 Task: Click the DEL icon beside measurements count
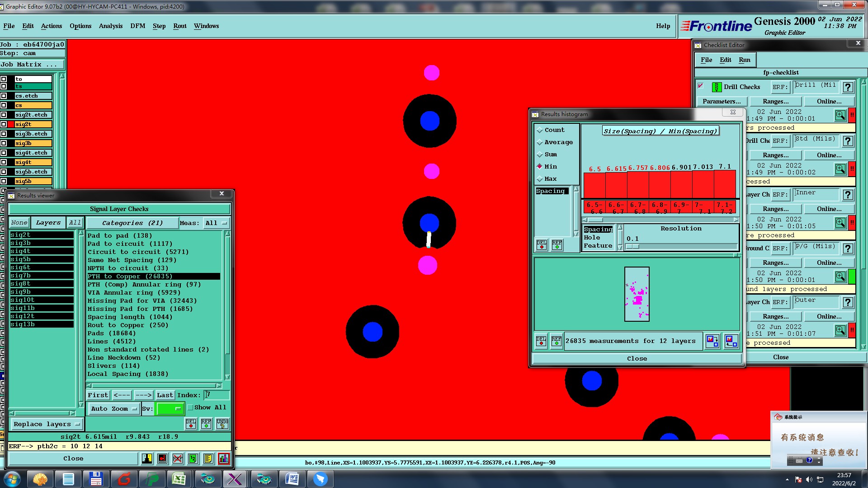[x=541, y=341]
